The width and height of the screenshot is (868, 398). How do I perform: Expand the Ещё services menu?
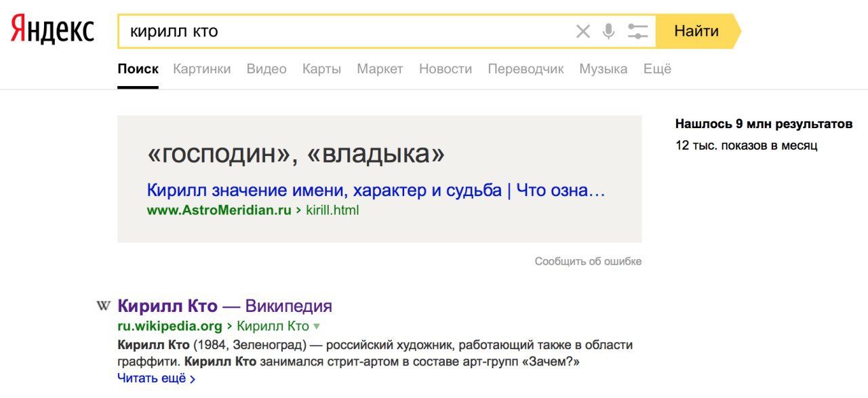point(657,69)
